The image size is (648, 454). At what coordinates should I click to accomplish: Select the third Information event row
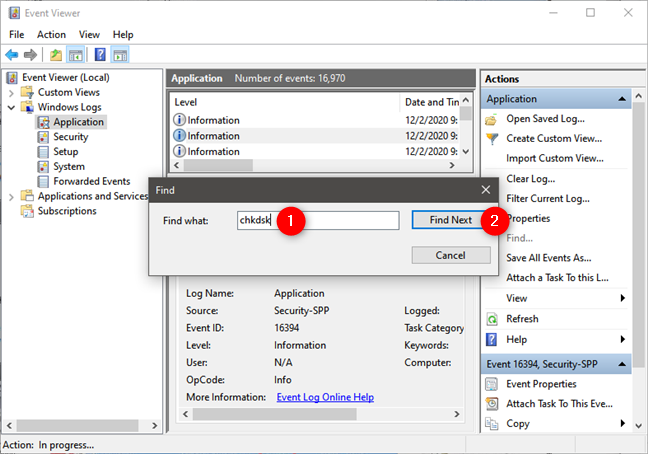(316, 152)
